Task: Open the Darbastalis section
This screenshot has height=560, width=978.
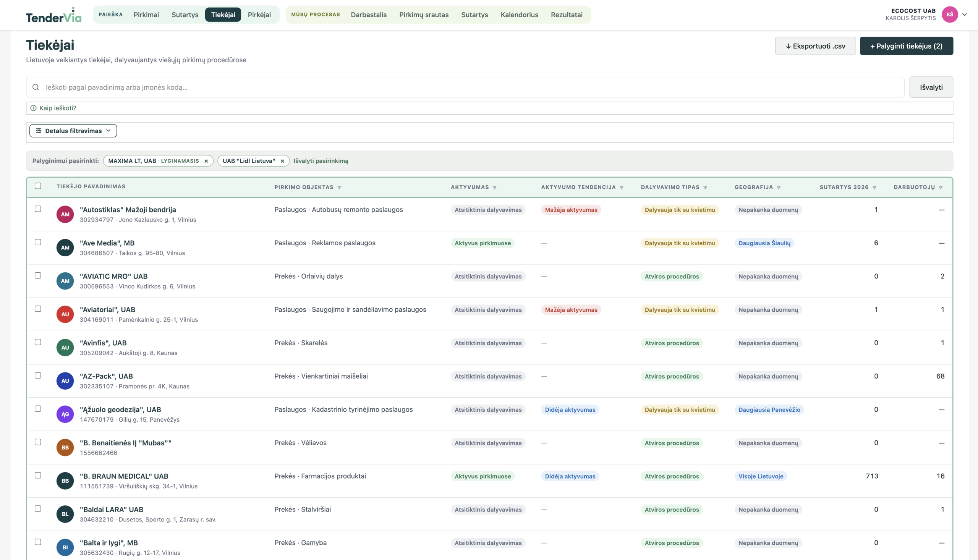Action: pos(369,15)
